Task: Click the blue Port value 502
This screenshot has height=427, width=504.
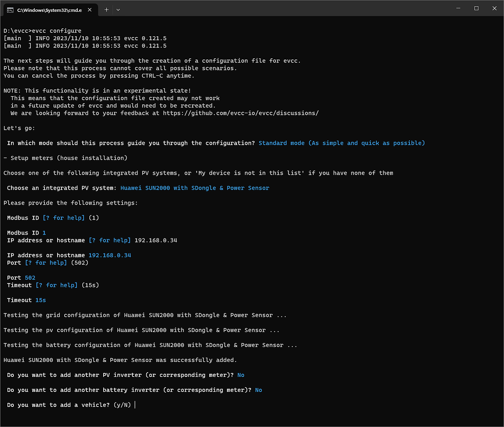Action: tap(30, 278)
